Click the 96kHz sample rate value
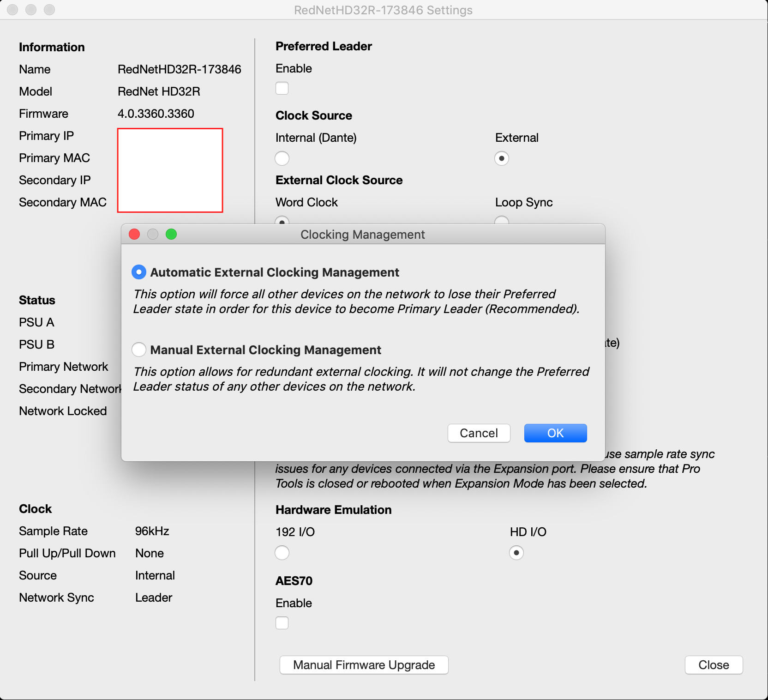Viewport: 768px width, 700px height. 152,531
